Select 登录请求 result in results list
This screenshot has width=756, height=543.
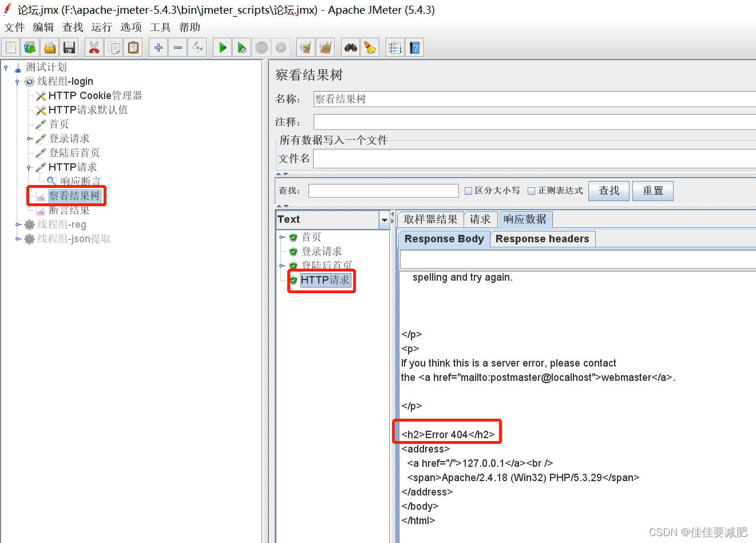pos(322,251)
